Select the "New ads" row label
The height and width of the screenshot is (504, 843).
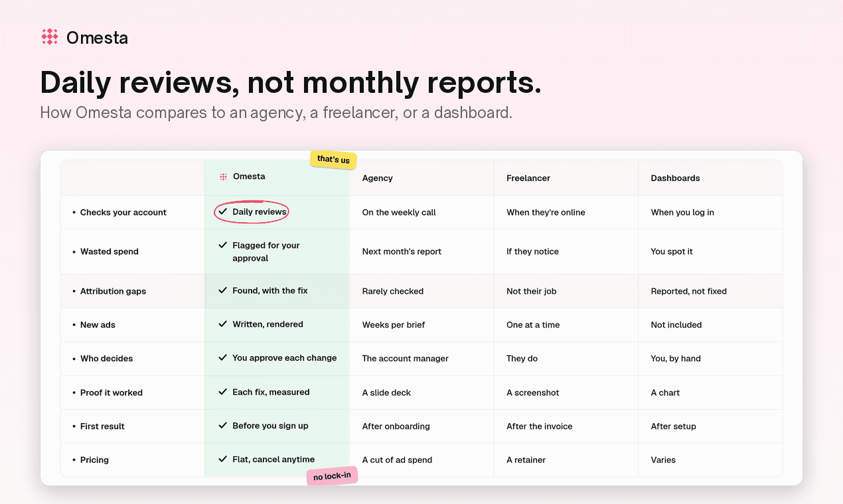(x=98, y=325)
